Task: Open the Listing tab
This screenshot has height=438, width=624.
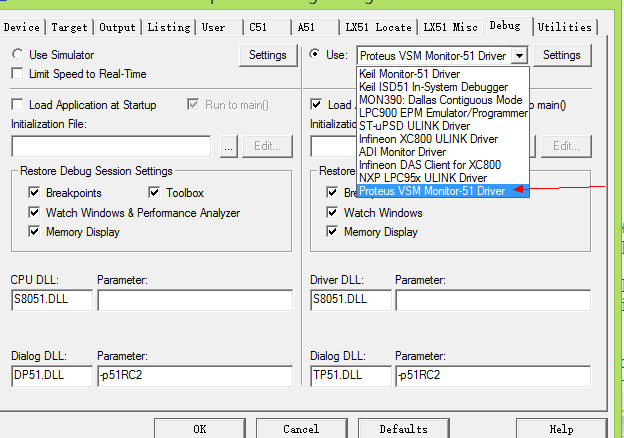Action: coord(169,27)
